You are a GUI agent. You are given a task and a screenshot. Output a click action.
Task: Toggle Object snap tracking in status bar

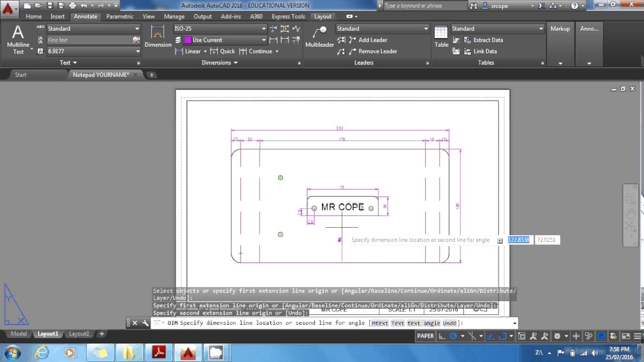[x=491, y=336]
